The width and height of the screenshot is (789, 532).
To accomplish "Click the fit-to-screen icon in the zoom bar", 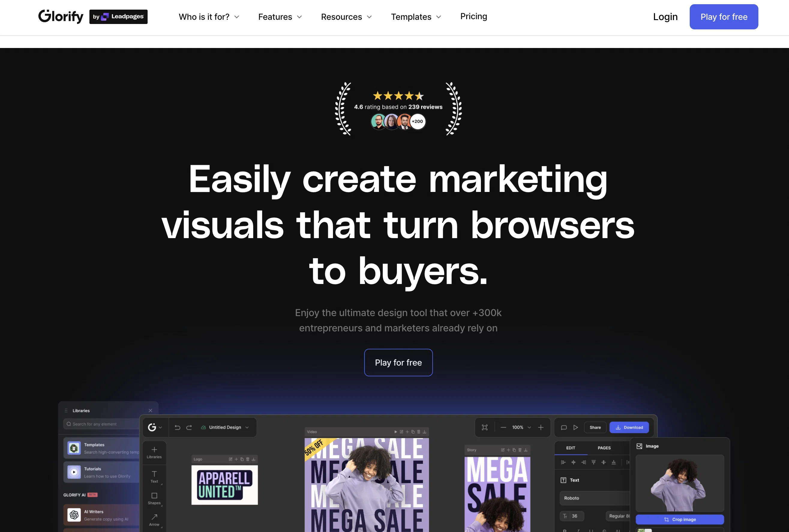I will tap(484, 428).
